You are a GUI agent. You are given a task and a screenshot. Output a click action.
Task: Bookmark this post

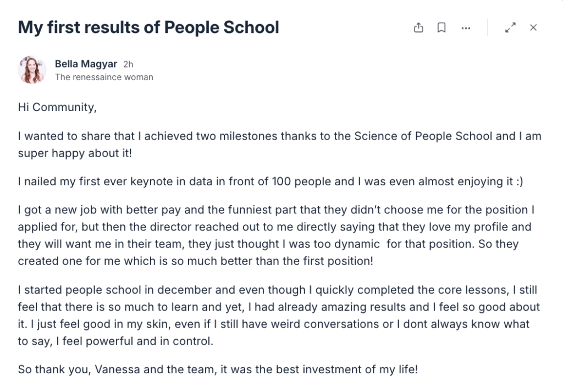coord(441,27)
